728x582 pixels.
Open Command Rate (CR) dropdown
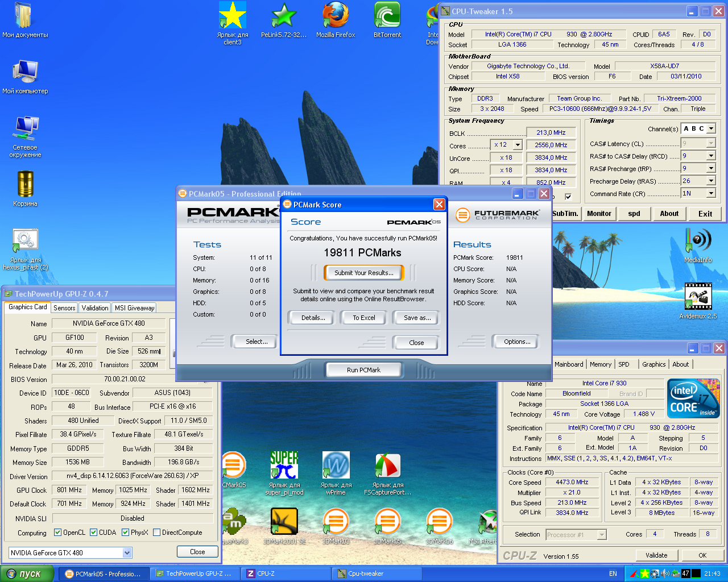tap(711, 193)
